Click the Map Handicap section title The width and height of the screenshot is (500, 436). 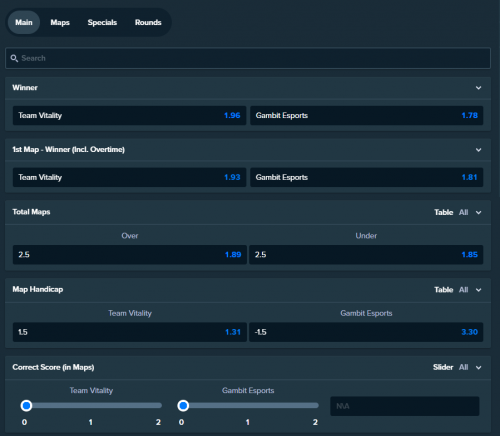click(x=38, y=289)
